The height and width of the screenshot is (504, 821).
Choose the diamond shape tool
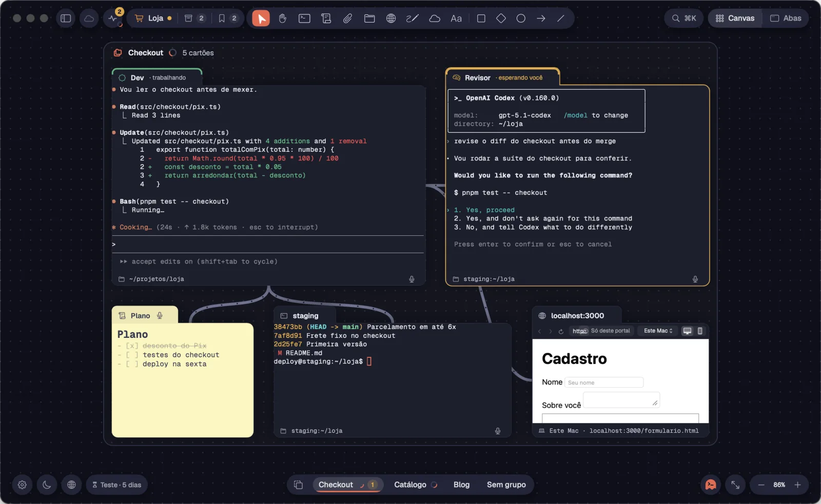tap(501, 18)
